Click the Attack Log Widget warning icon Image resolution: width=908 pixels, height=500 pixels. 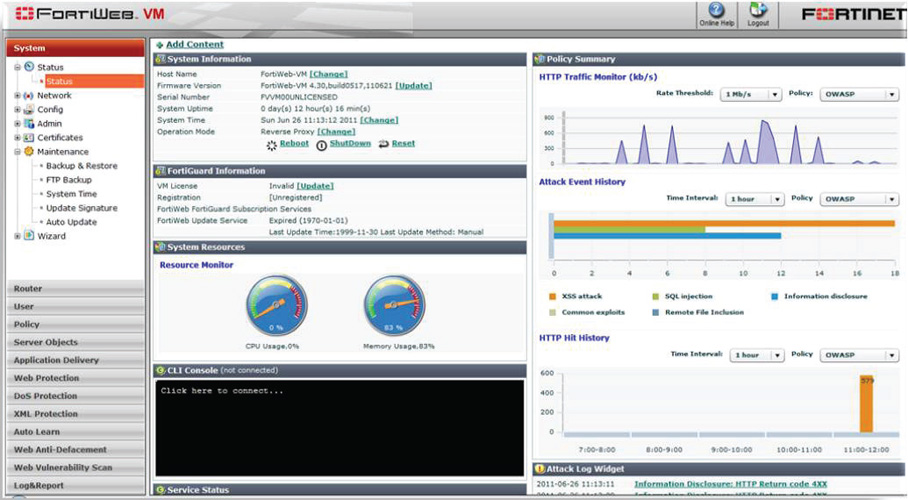click(x=540, y=469)
